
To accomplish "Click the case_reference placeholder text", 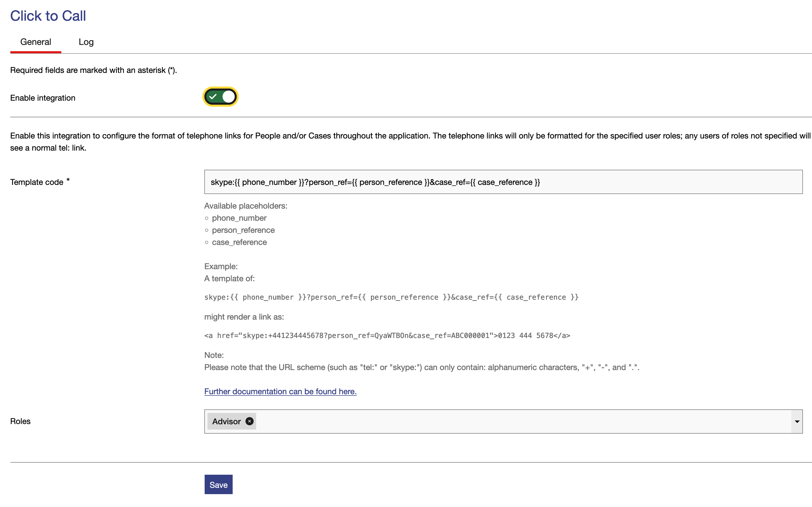I will 239,242.
